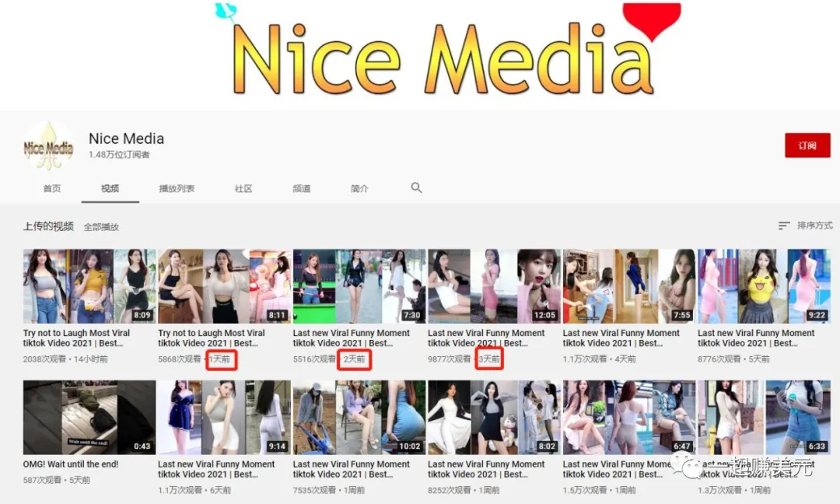Image resolution: width=840 pixels, height=504 pixels.
Task: Click the 587次观看 · 5天前 text
Action: click(x=57, y=481)
